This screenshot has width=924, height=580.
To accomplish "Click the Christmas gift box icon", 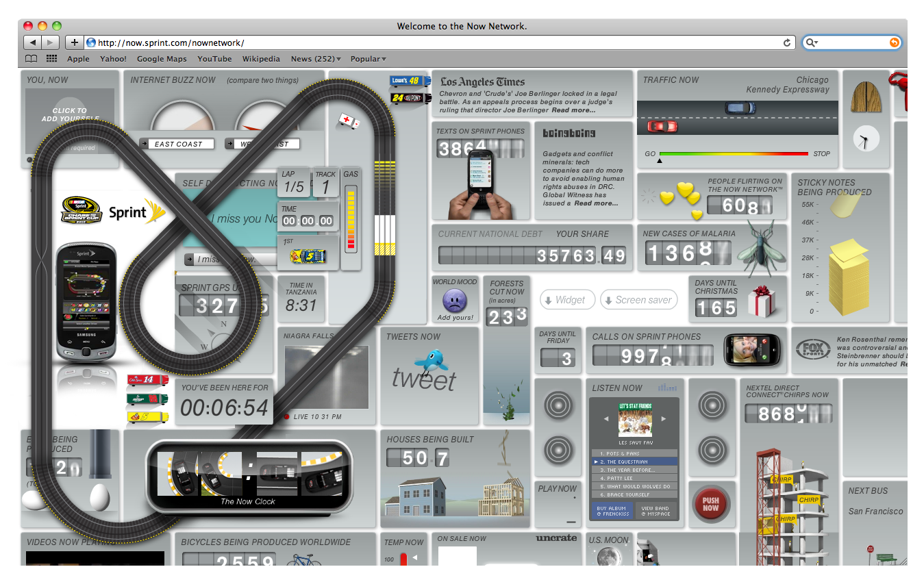I will coord(760,301).
